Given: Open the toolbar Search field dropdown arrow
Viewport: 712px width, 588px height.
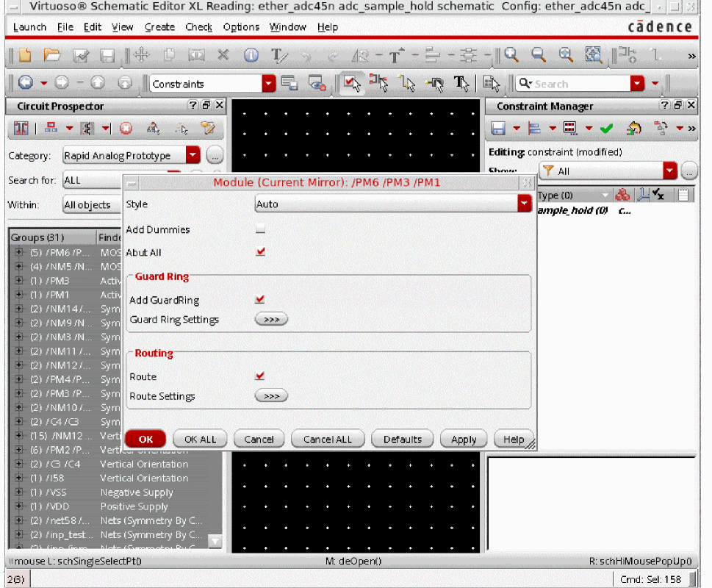Looking at the screenshot, I should click(638, 84).
